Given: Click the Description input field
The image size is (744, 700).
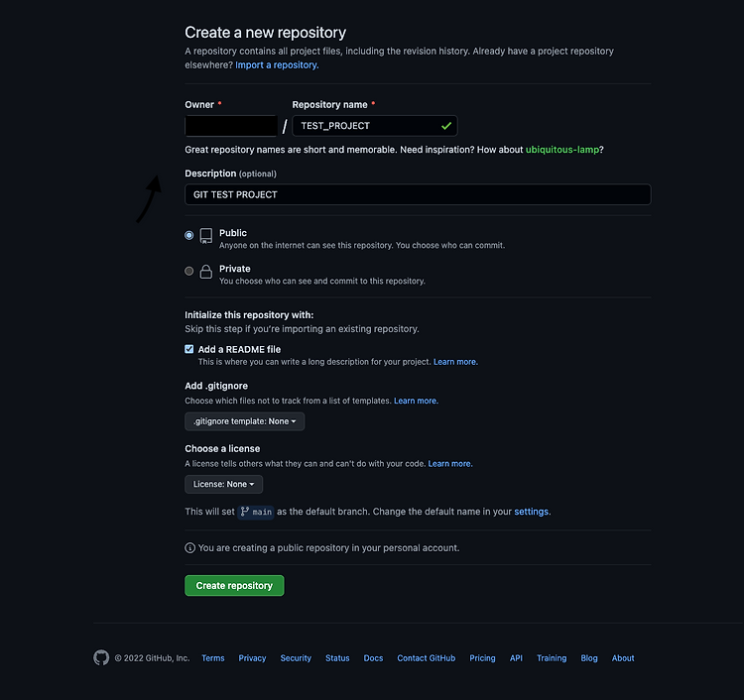Looking at the screenshot, I should point(418,194).
